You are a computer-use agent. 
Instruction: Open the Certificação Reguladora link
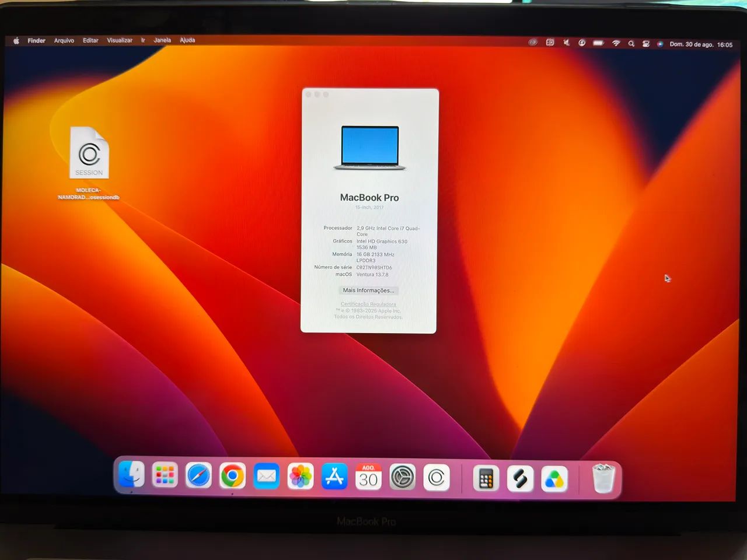[368, 304]
